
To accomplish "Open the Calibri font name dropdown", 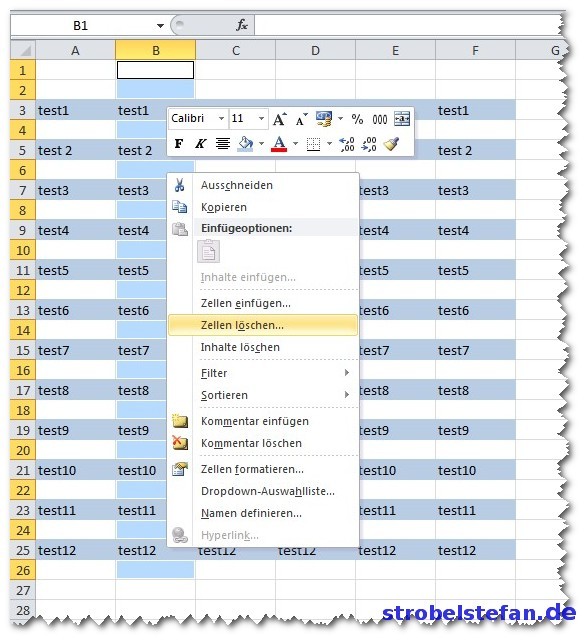I will point(222,119).
